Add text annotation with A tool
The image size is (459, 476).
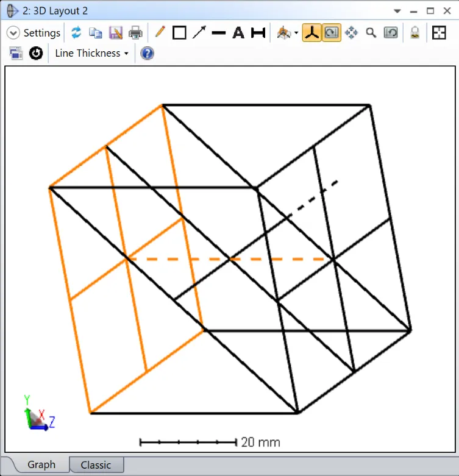[x=238, y=33]
